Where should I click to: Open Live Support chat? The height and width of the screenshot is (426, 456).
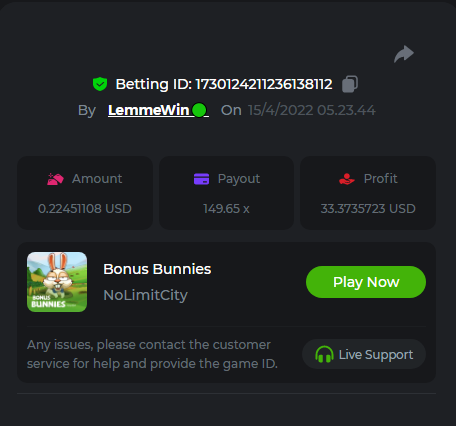point(364,354)
